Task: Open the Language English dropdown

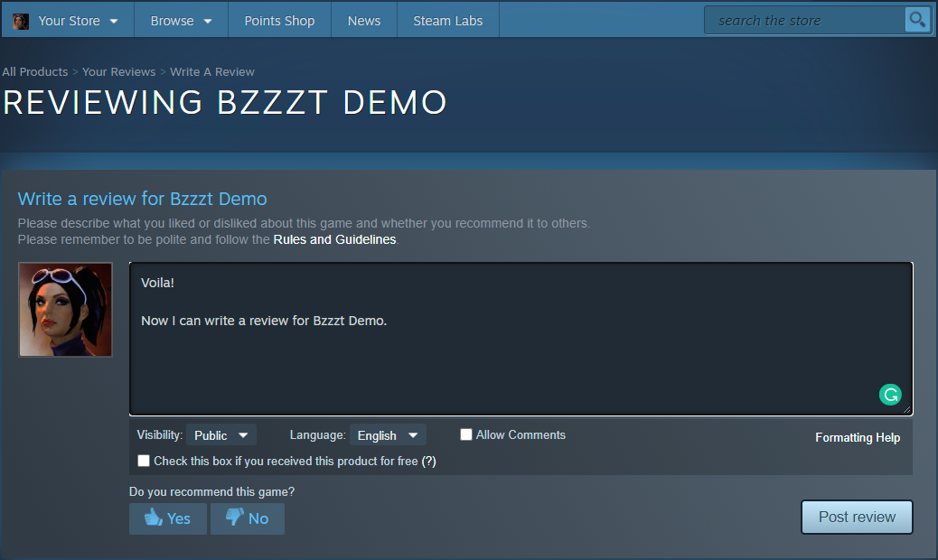Action: (388, 435)
